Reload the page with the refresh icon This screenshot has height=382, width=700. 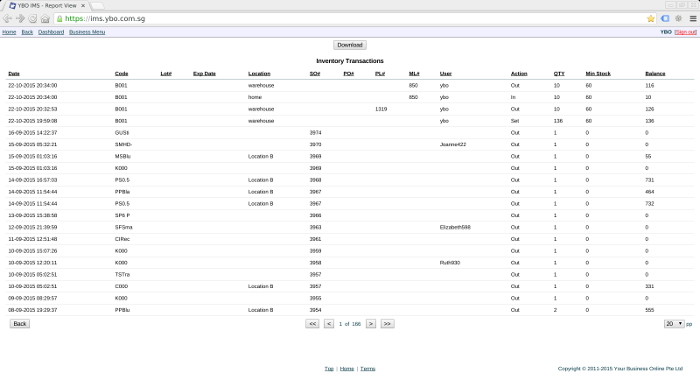coord(33,19)
